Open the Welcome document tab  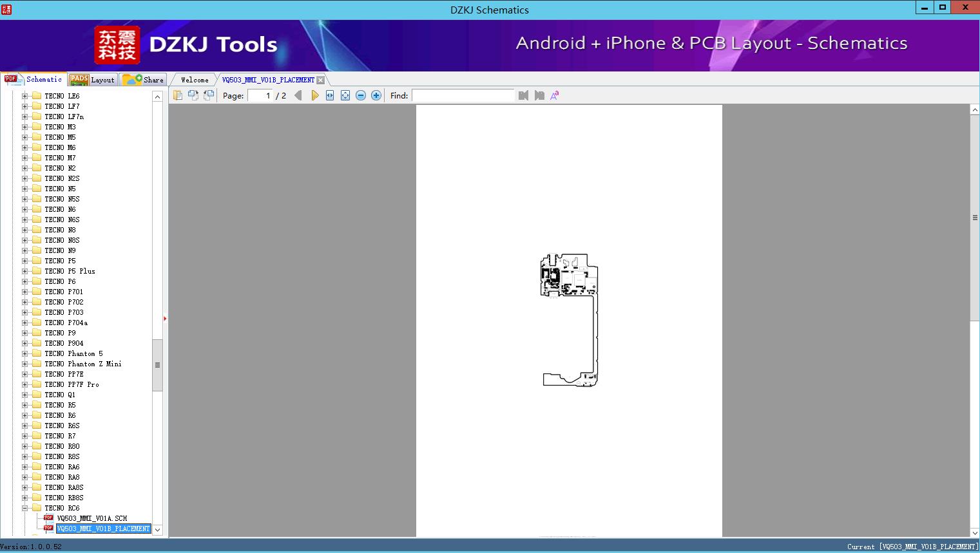click(194, 80)
